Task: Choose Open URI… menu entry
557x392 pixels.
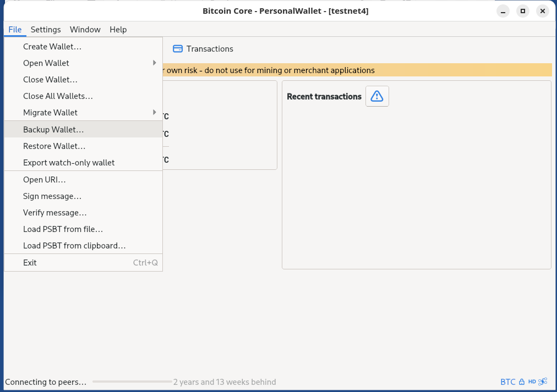Action: 84,179
